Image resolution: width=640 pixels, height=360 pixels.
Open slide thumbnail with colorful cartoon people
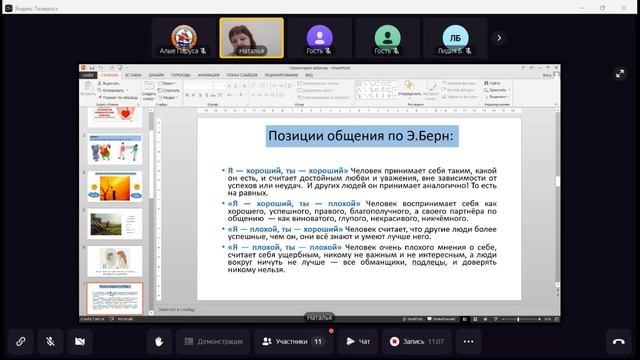(115, 149)
